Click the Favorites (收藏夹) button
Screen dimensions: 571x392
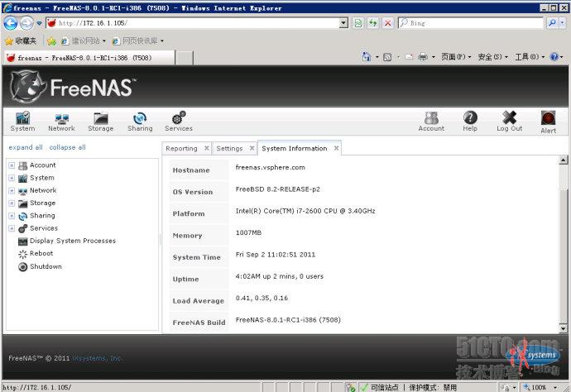point(21,41)
